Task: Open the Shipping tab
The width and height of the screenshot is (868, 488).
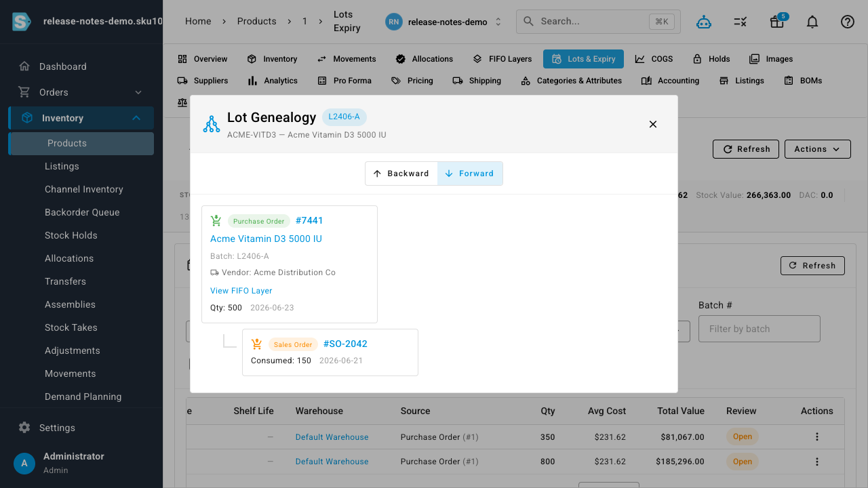Action: 477,81
